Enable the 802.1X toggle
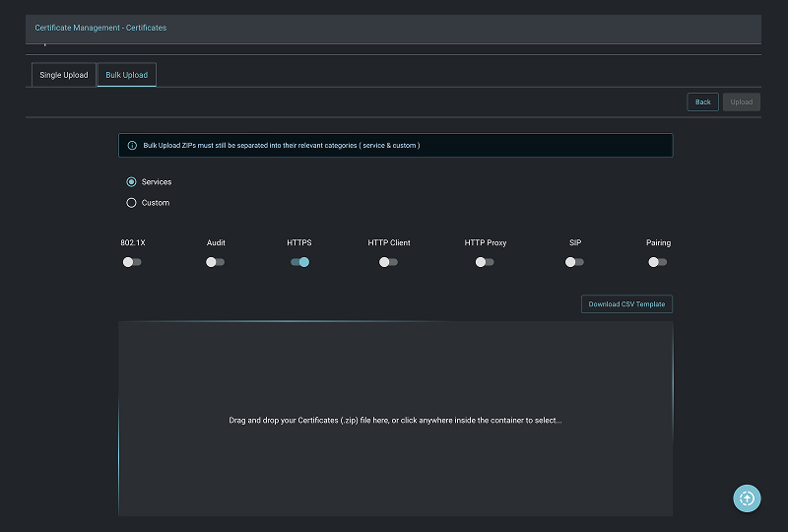Image resolution: width=788 pixels, height=532 pixels. [x=132, y=262]
